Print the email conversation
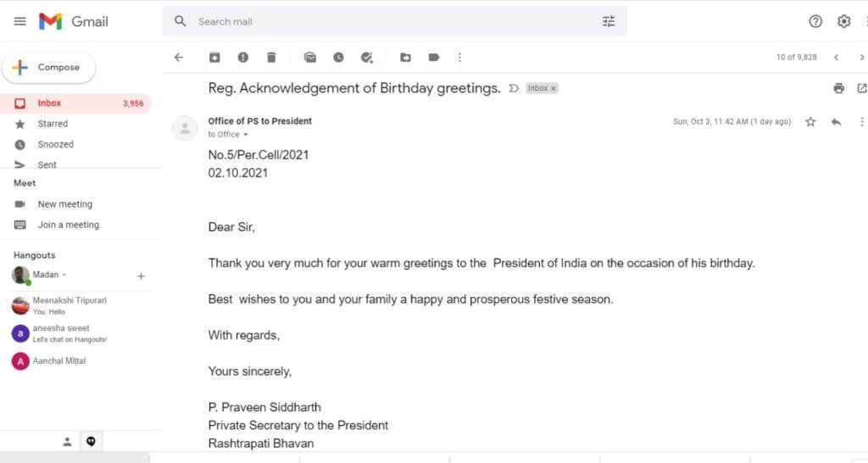868x463 pixels. click(x=838, y=88)
